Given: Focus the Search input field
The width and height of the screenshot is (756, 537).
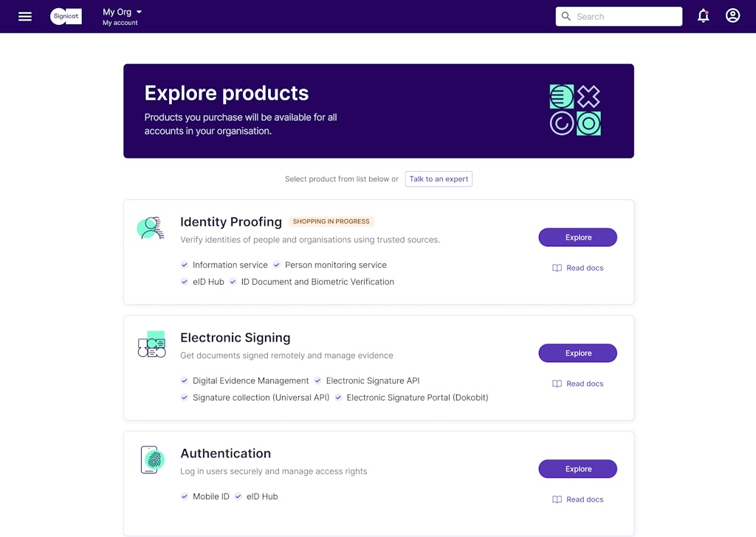Looking at the screenshot, I should tap(626, 16).
